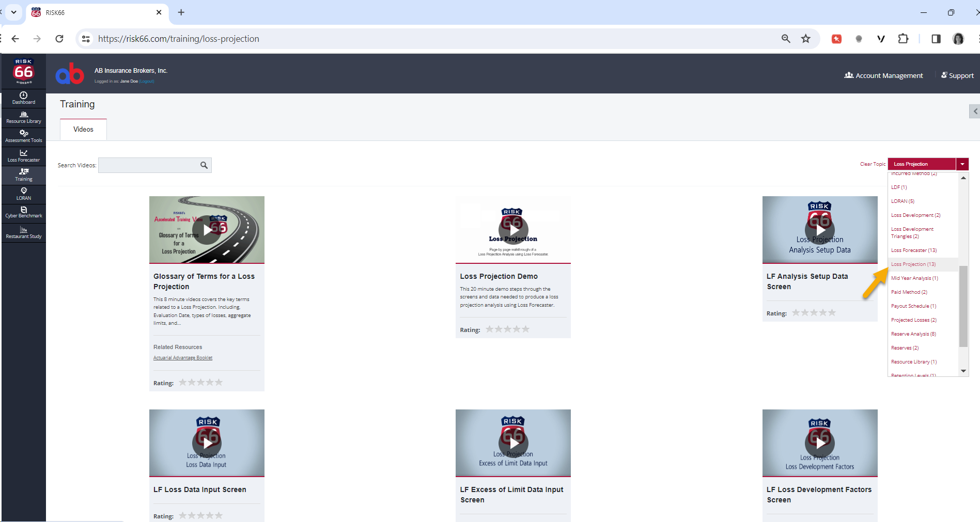Viewport: 980px width, 522px height.
Task: Select Paid Method (2) topic
Action: pos(909,292)
